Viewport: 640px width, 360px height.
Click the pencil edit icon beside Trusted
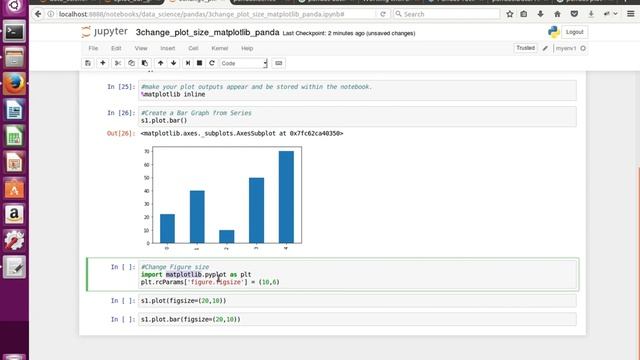545,48
